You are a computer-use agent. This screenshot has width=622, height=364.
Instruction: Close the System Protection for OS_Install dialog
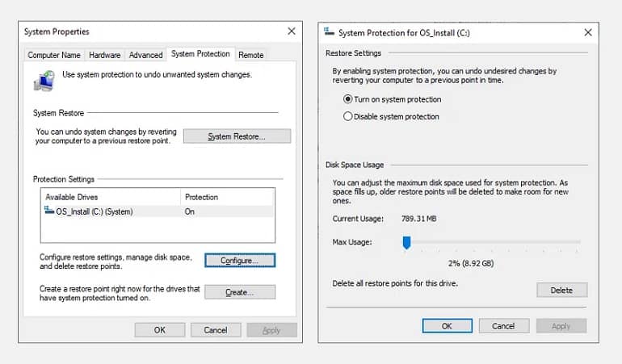click(x=588, y=32)
